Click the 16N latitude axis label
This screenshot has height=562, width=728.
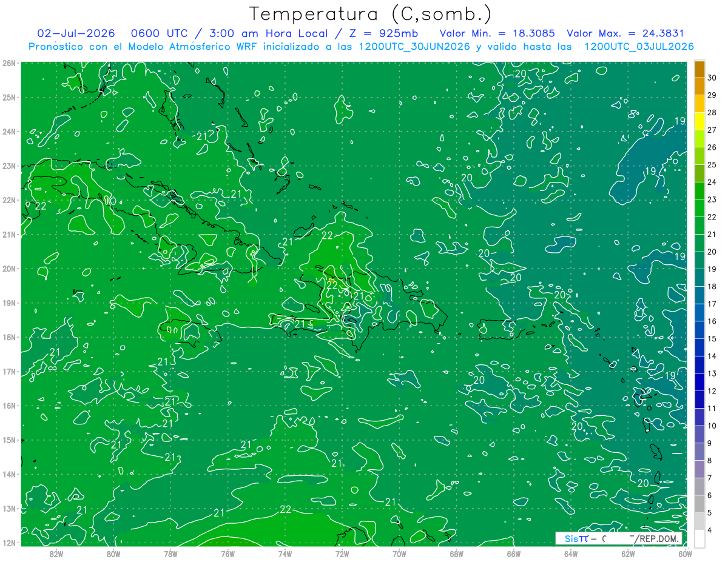click(x=9, y=406)
